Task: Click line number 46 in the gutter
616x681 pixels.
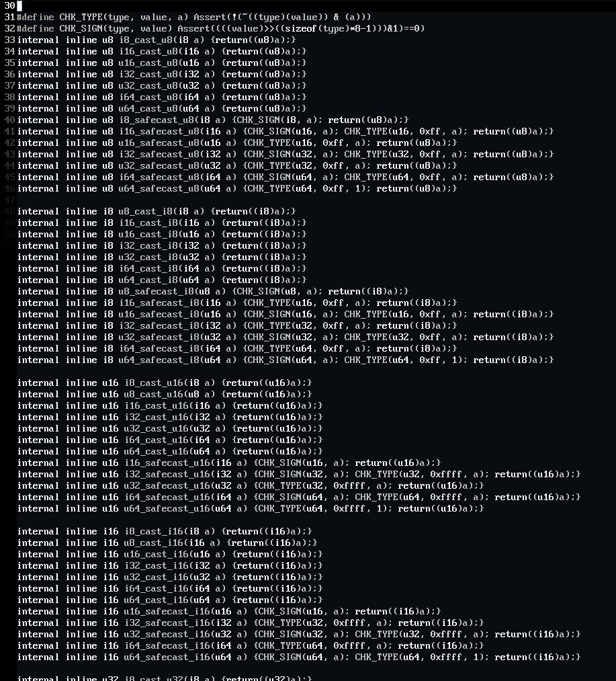Action: pyautogui.click(x=9, y=188)
